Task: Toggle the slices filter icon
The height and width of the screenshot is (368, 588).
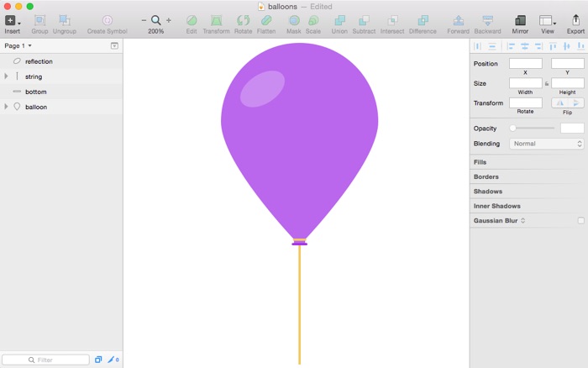Action: point(98,360)
